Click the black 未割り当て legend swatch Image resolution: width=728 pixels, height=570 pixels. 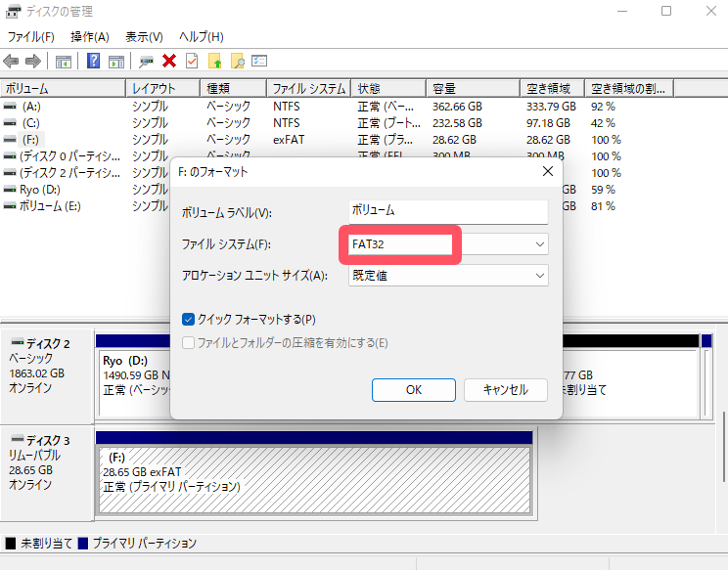pos(11,543)
